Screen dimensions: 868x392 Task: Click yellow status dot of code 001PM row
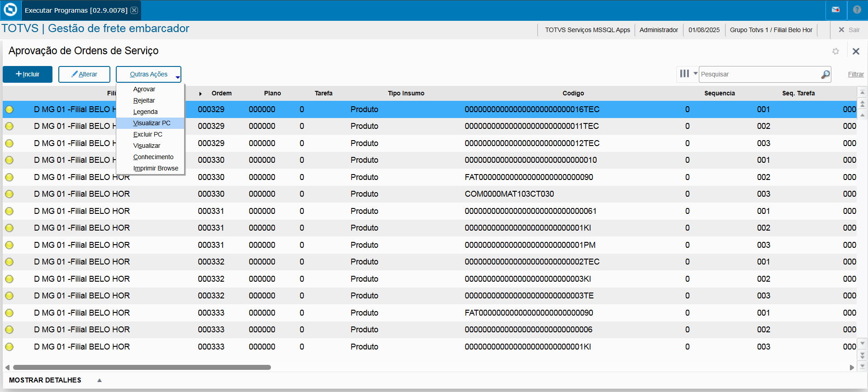pyautogui.click(x=9, y=245)
